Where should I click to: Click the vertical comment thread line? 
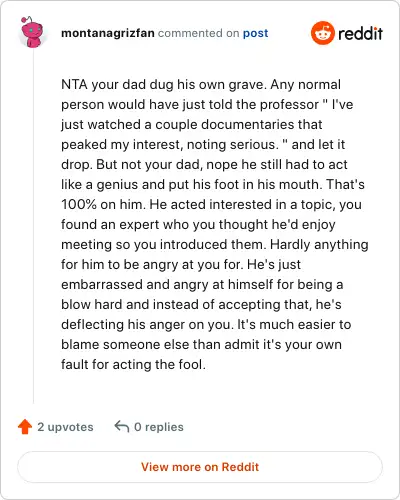tap(33, 227)
